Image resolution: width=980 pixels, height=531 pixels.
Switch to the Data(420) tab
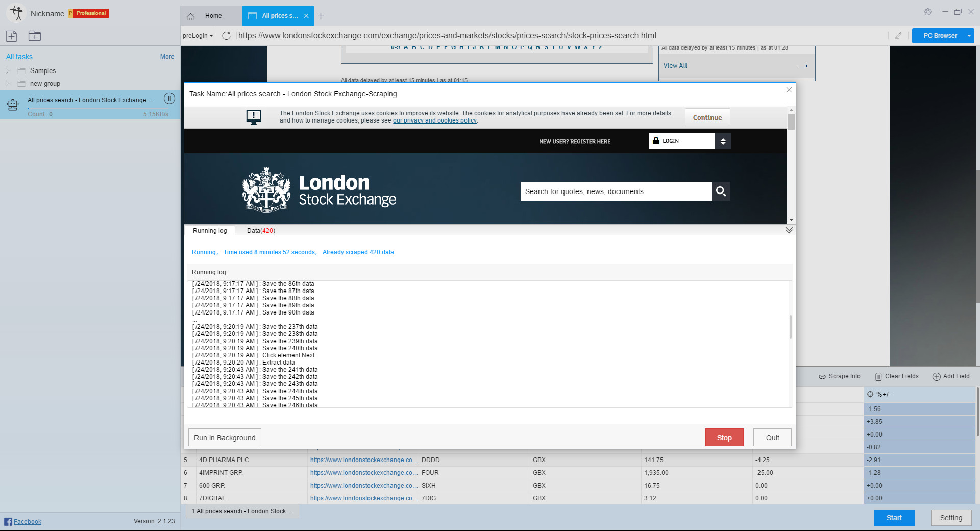tap(261, 231)
